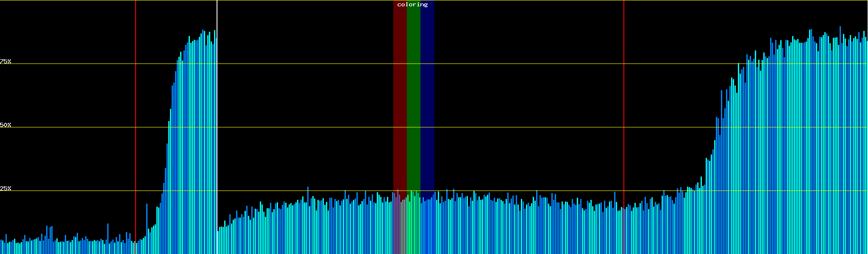Click the low bars left of first red marker

(64, 248)
